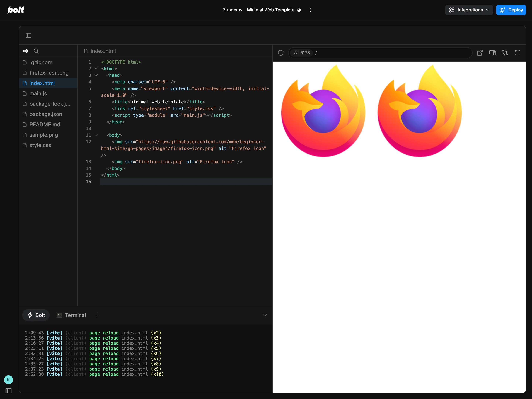
Task: Enter fullscreen preview mode
Action: coord(518,53)
